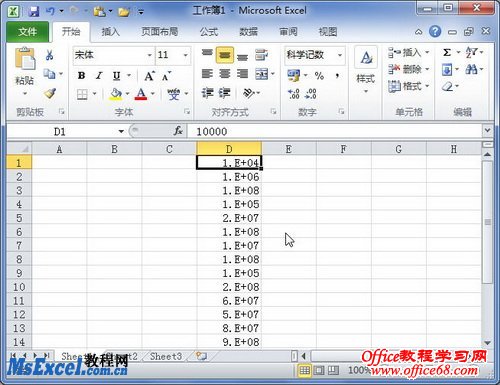The image size is (500, 385).
Task: Click the Insert Function fx icon
Action: click(178, 131)
